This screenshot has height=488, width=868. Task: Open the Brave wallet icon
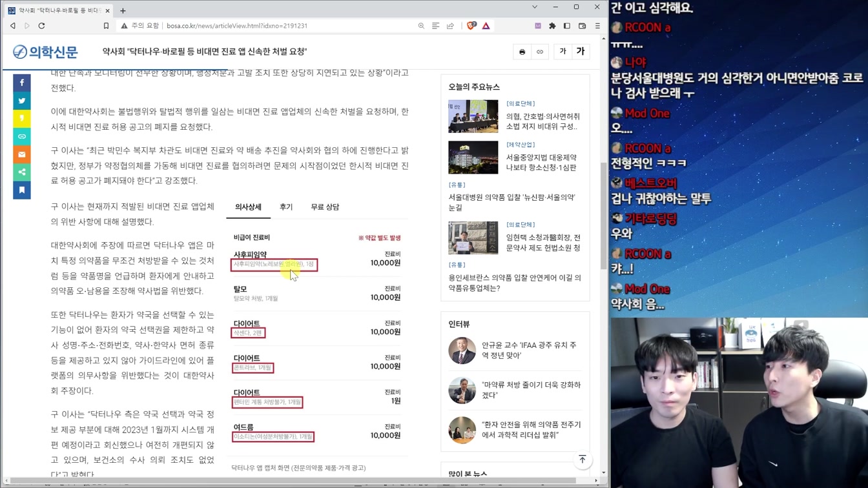tap(582, 26)
